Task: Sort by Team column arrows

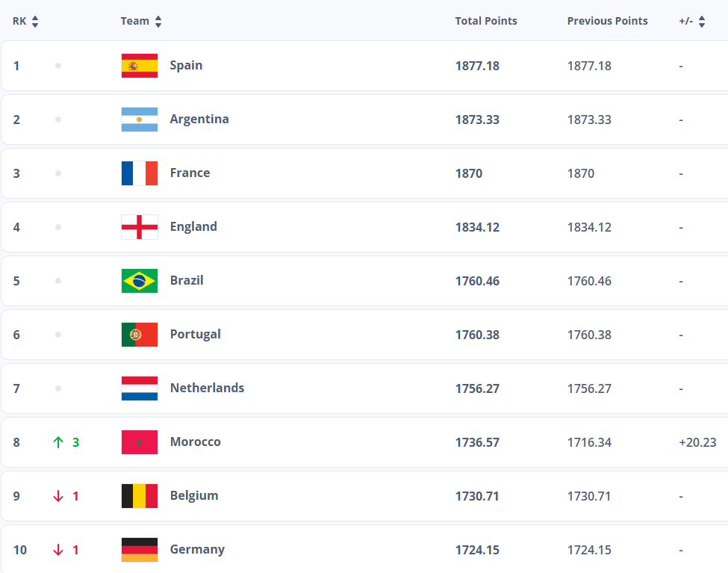Action: [x=158, y=22]
